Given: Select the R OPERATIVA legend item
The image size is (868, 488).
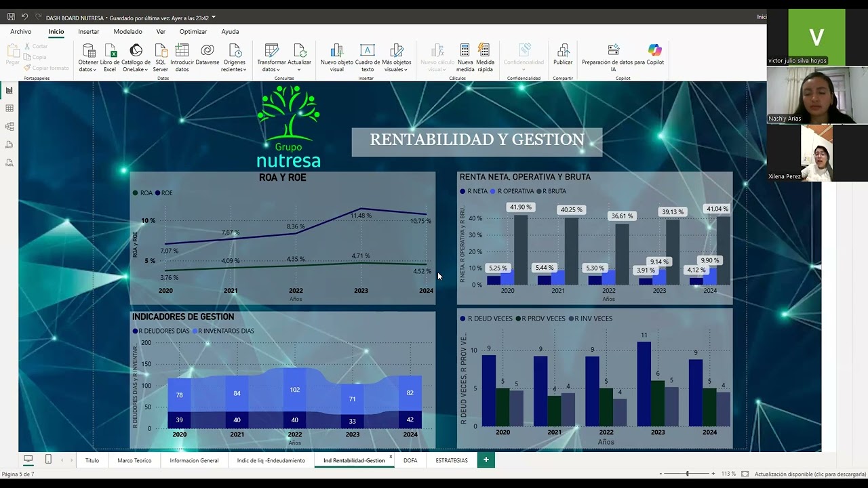Looking at the screenshot, I should tap(512, 191).
